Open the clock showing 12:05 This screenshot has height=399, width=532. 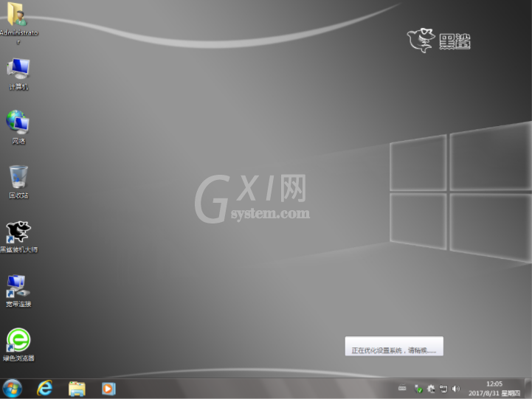tap(494, 384)
